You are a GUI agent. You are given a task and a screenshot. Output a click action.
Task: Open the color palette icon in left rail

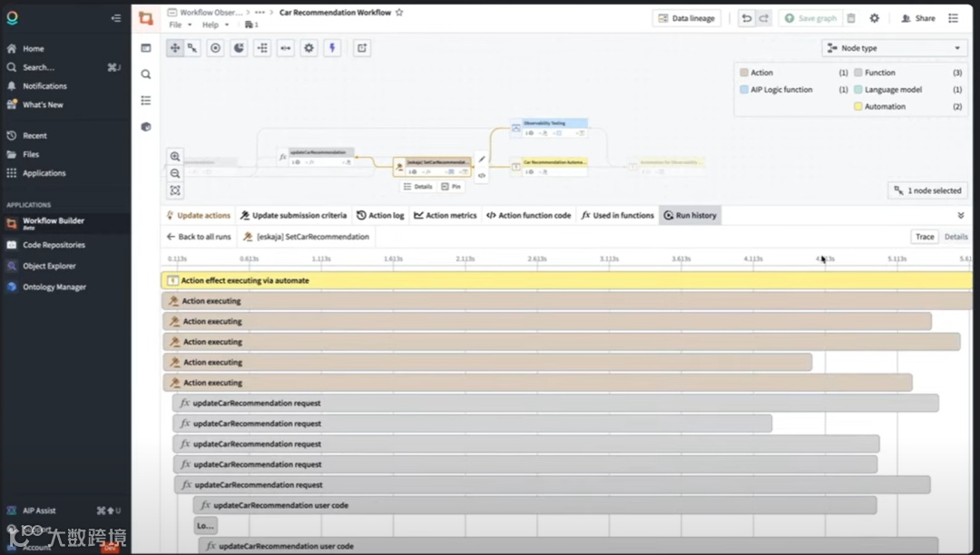146,127
